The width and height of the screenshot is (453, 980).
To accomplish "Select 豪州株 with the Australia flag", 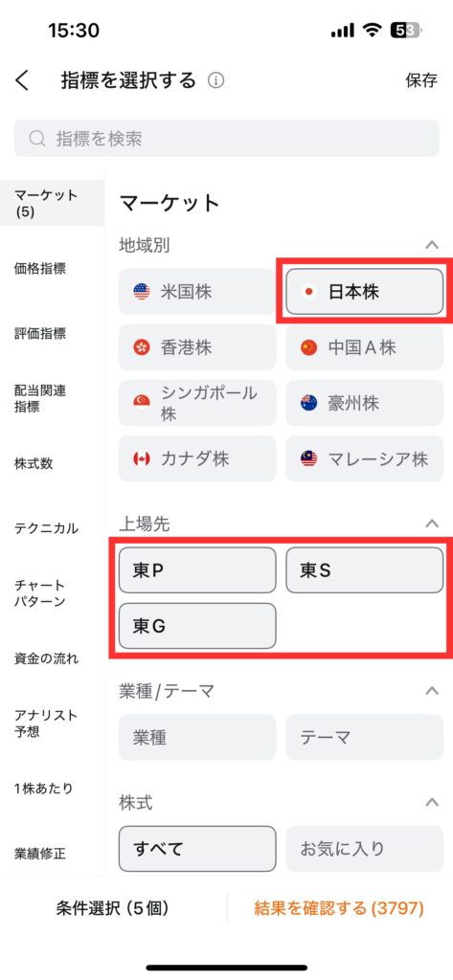I will click(364, 403).
